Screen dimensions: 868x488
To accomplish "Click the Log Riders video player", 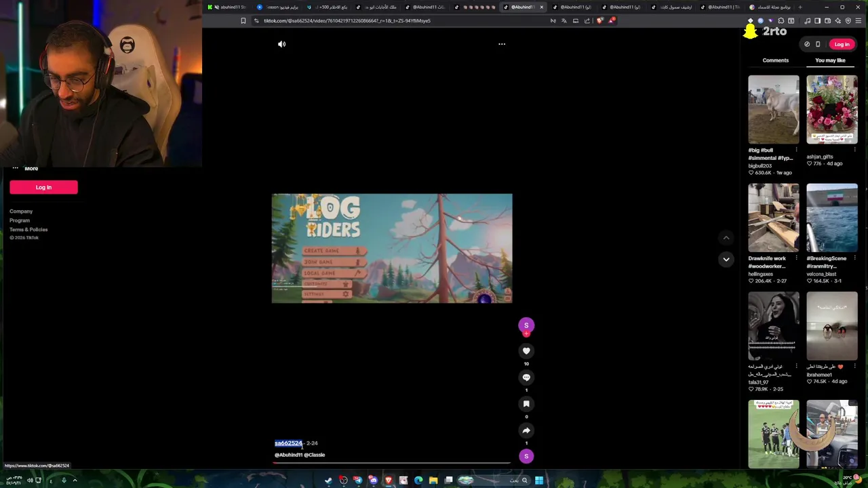I will point(392,248).
